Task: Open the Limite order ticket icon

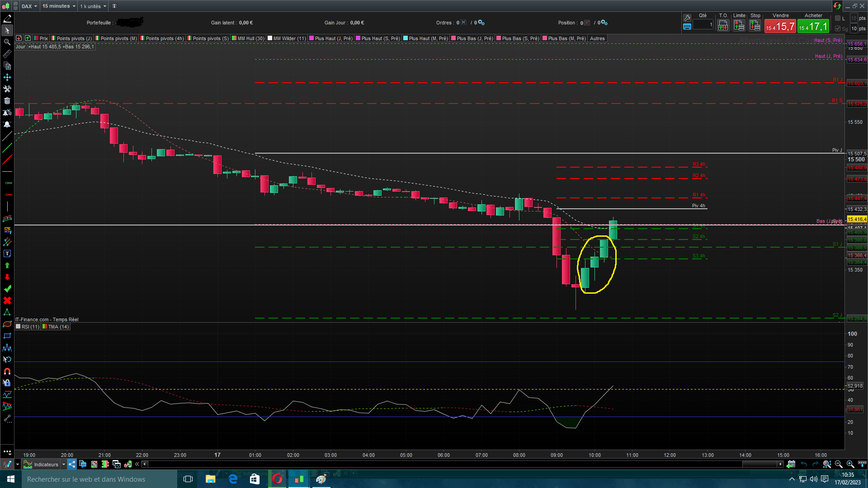Action: coord(739,26)
